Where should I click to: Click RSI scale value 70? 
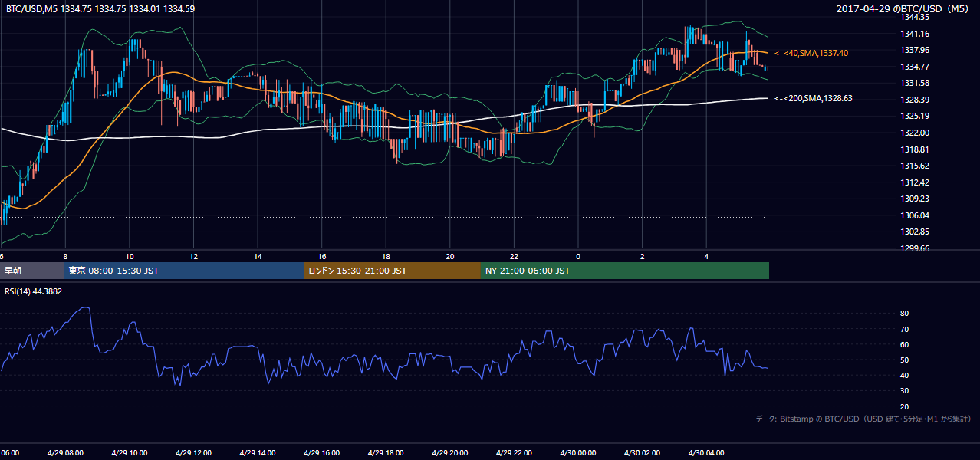click(x=905, y=329)
